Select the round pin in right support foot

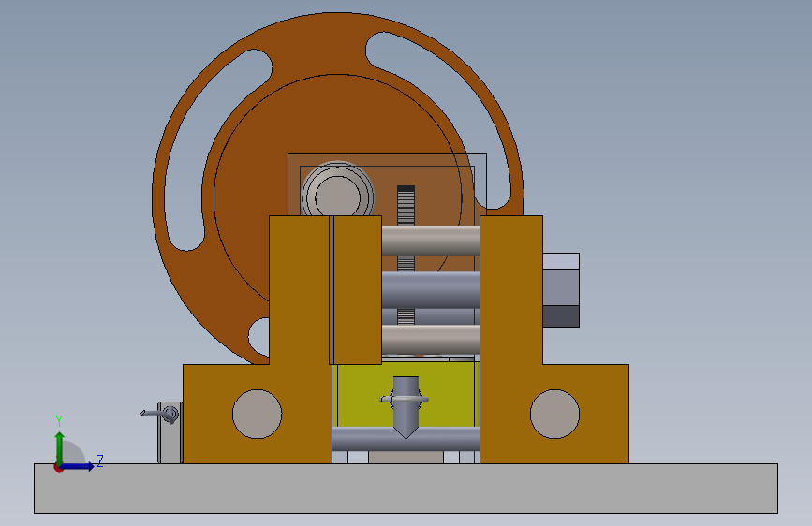pos(554,415)
